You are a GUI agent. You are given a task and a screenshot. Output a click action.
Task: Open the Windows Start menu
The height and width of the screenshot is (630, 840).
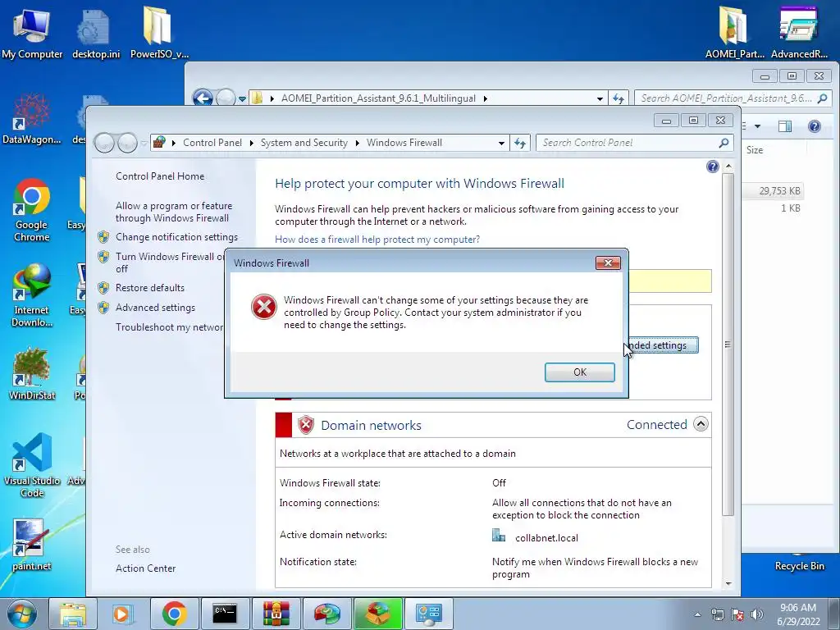tap(21, 614)
